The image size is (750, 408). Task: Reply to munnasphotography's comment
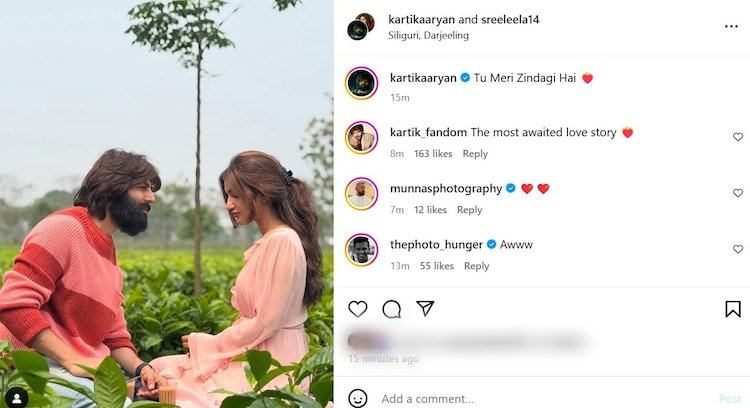[469, 210]
